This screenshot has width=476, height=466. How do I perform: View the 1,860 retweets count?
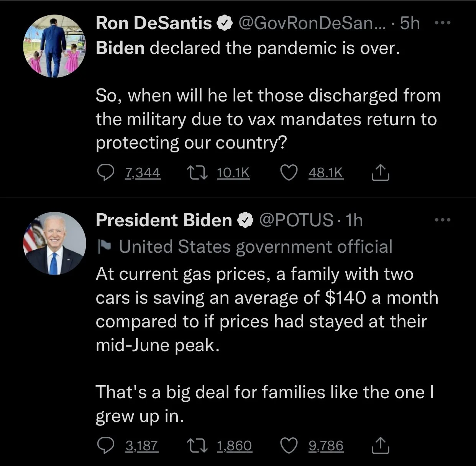point(235,445)
